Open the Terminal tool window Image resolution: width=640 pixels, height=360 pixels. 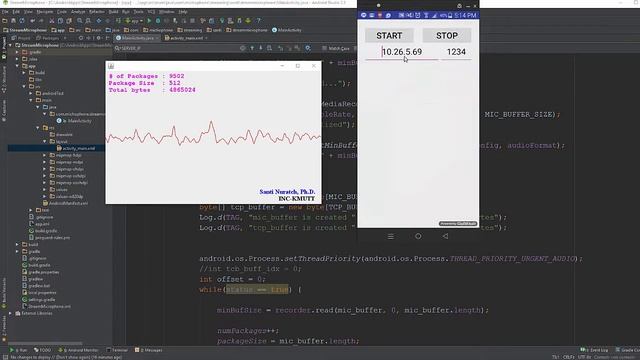click(x=117, y=350)
